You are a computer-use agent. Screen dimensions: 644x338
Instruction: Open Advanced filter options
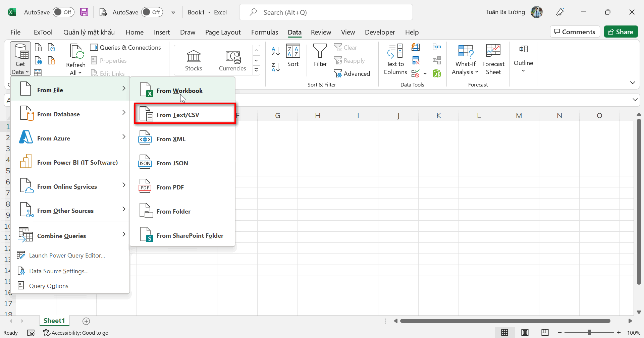tap(352, 73)
